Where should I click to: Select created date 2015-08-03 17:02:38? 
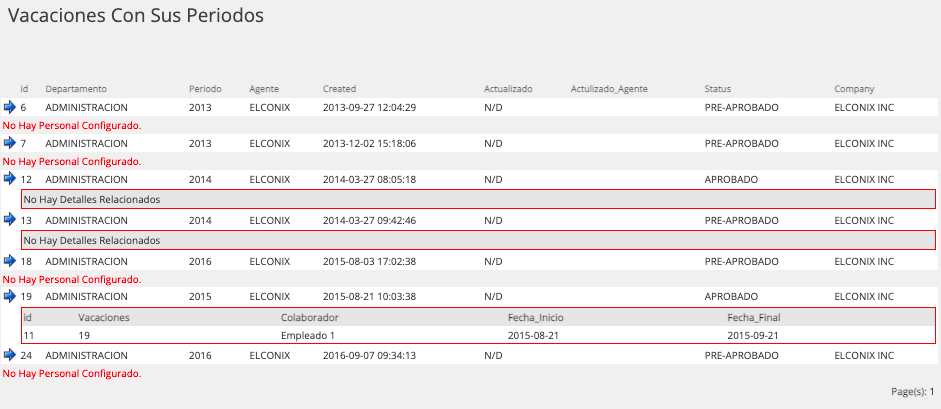click(369, 261)
